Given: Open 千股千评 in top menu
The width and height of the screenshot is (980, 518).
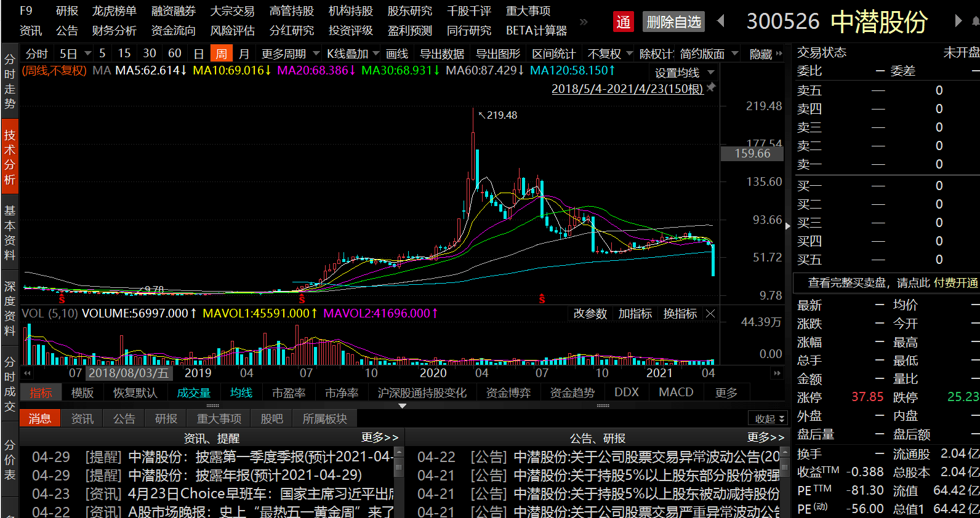Looking at the screenshot, I should 469,11.
